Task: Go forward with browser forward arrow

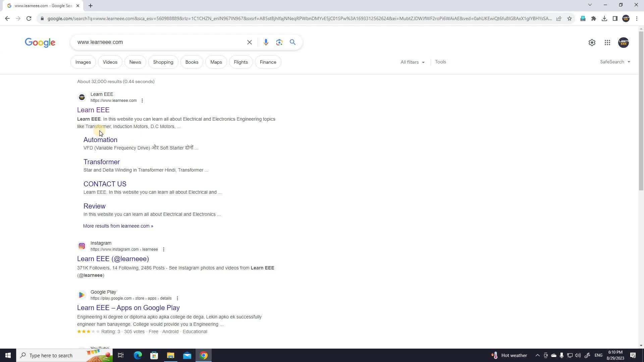Action: tap(18, 18)
